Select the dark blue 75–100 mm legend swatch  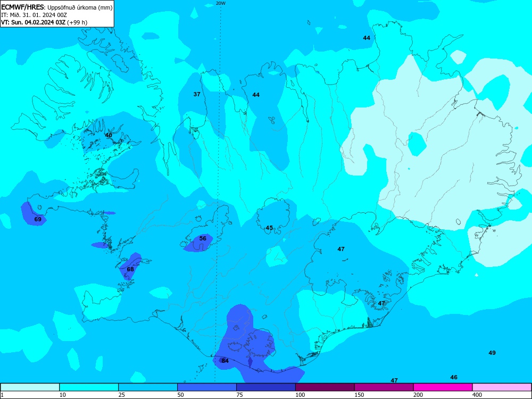pyautogui.click(x=266, y=387)
